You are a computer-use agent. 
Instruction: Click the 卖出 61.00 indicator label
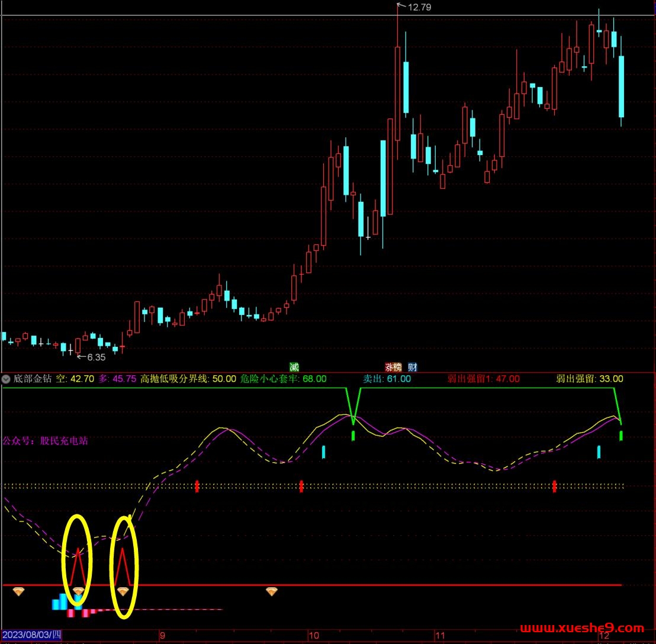[x=387, y=379]
